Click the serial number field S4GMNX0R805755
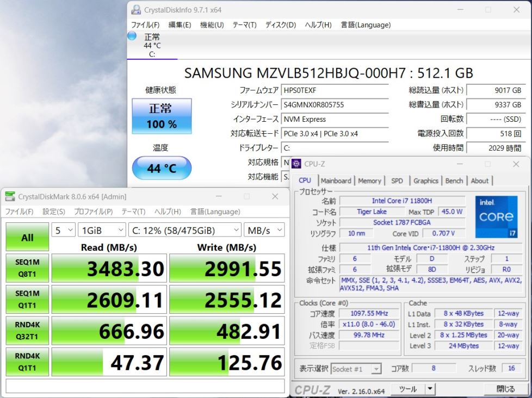Viewport: 532px width, 398px height. coord(335,105)
